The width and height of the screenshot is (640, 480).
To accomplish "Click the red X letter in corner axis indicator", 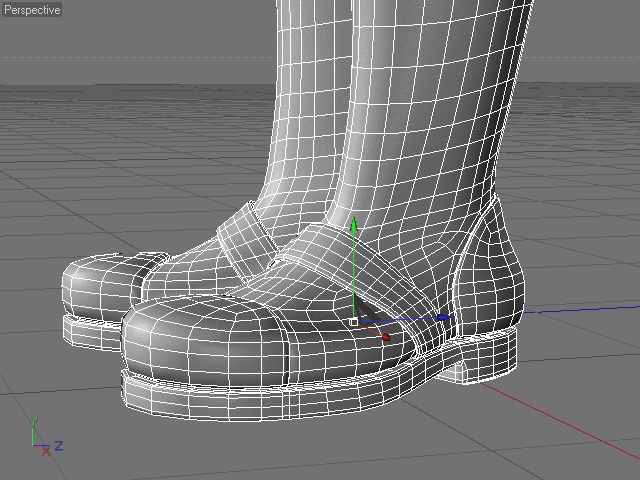I will (44, 453).
